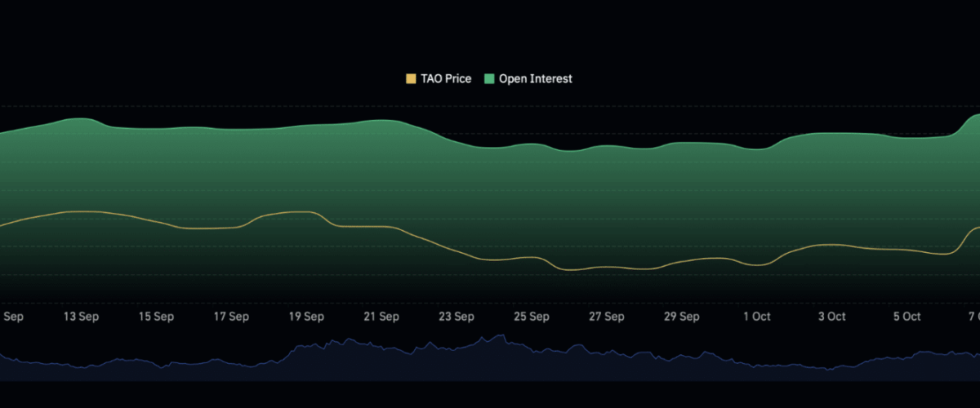
Task: Click the 27 Sep date label
Action: pos(607,317)
